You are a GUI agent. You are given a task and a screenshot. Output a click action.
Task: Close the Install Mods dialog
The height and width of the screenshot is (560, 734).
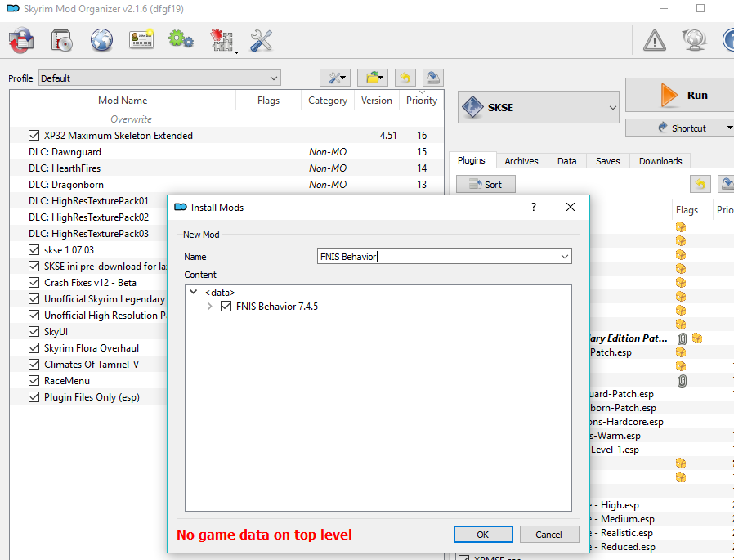571,207
